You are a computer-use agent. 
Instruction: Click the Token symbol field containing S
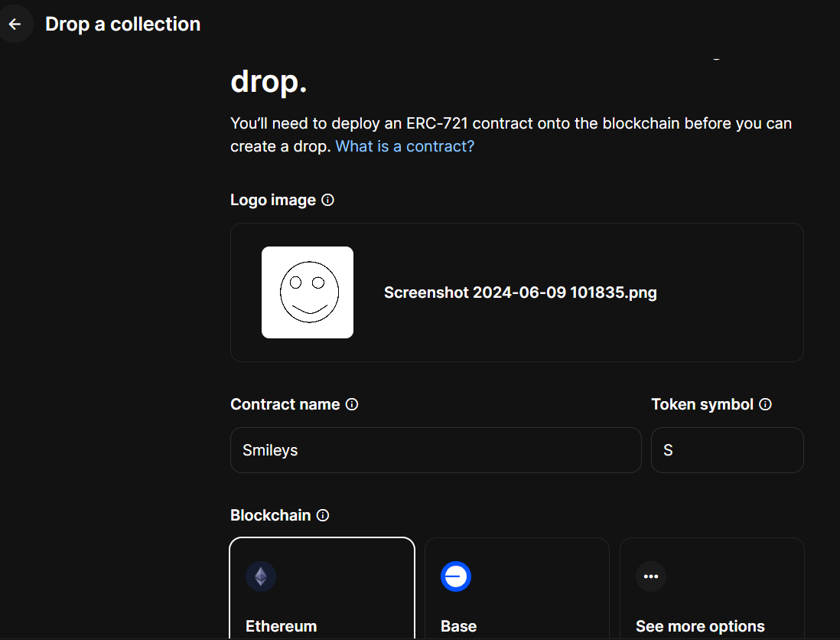tap(727, 450)
